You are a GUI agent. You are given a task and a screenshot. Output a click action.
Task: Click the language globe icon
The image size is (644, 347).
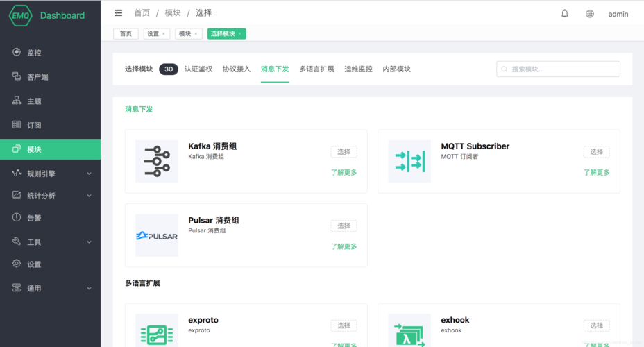[590, 13]
